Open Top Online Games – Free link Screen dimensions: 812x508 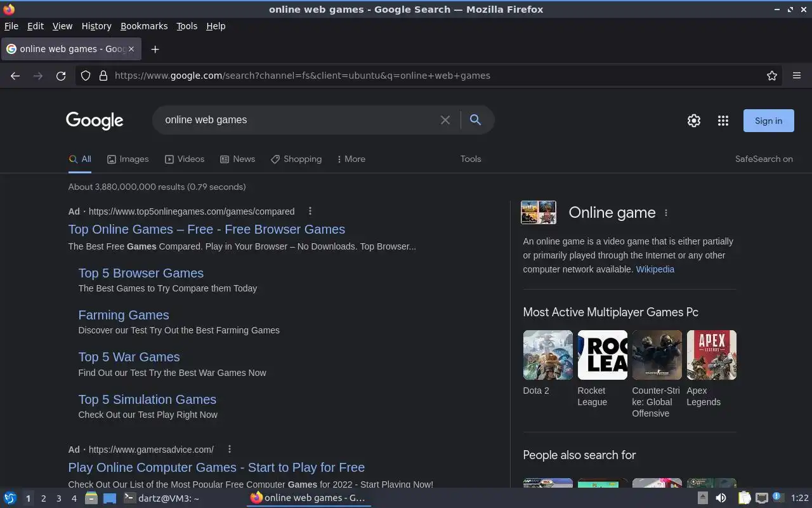[207, 229]
